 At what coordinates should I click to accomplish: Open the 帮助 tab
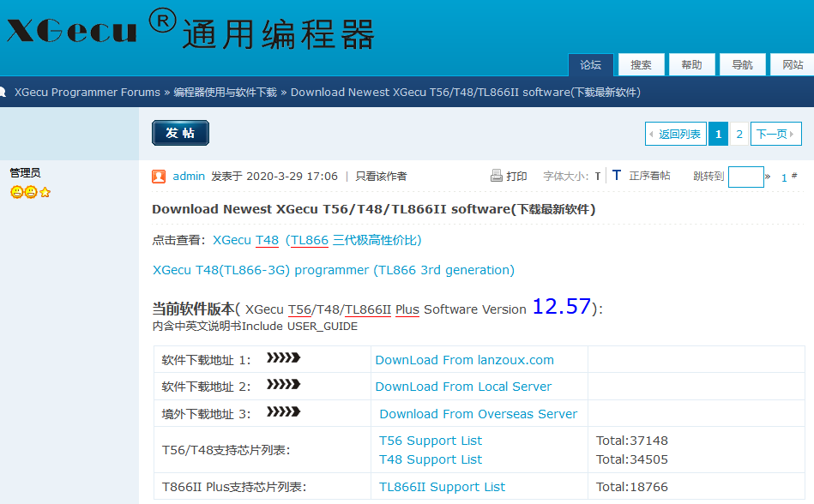click(x=692, y=65)
